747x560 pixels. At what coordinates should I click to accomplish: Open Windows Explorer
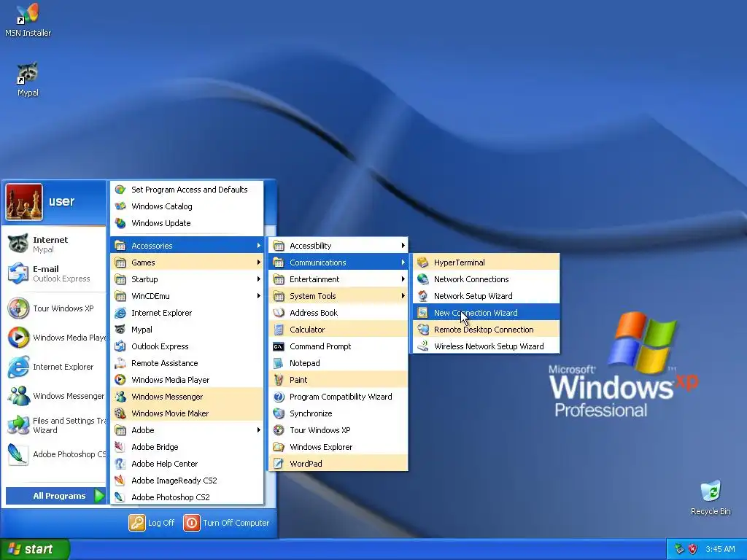point(338,447)
